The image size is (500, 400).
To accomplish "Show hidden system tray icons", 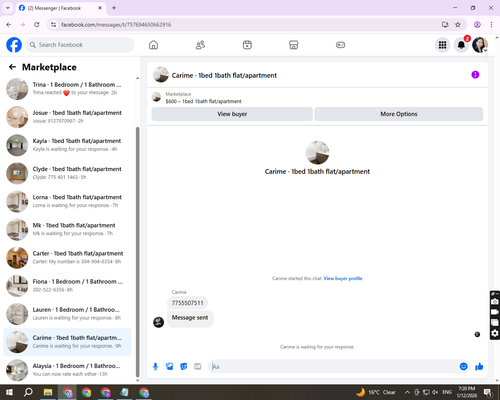I will (x=407, y=392).
